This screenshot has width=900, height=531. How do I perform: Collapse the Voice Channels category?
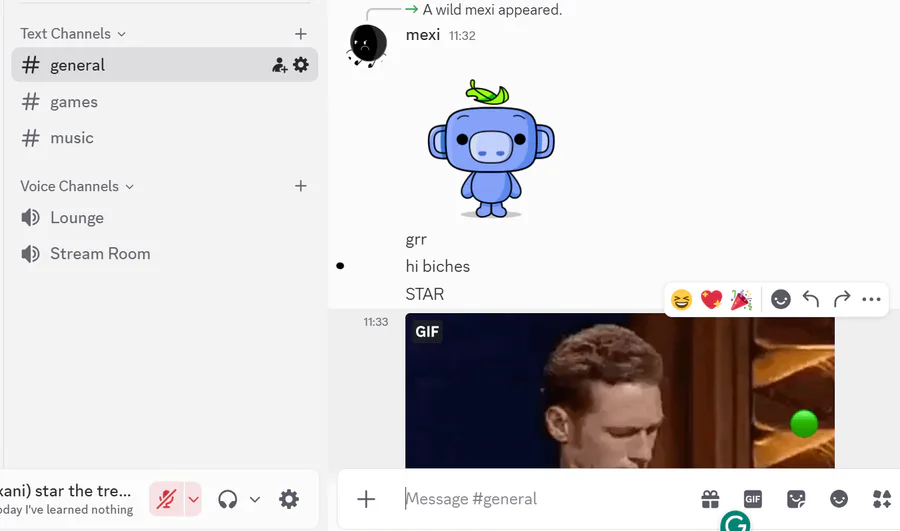pyautogui.click(x=77, y=186)
